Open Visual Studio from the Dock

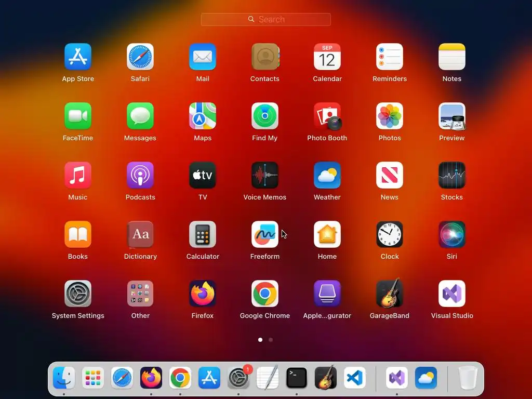tap(397, 378)
